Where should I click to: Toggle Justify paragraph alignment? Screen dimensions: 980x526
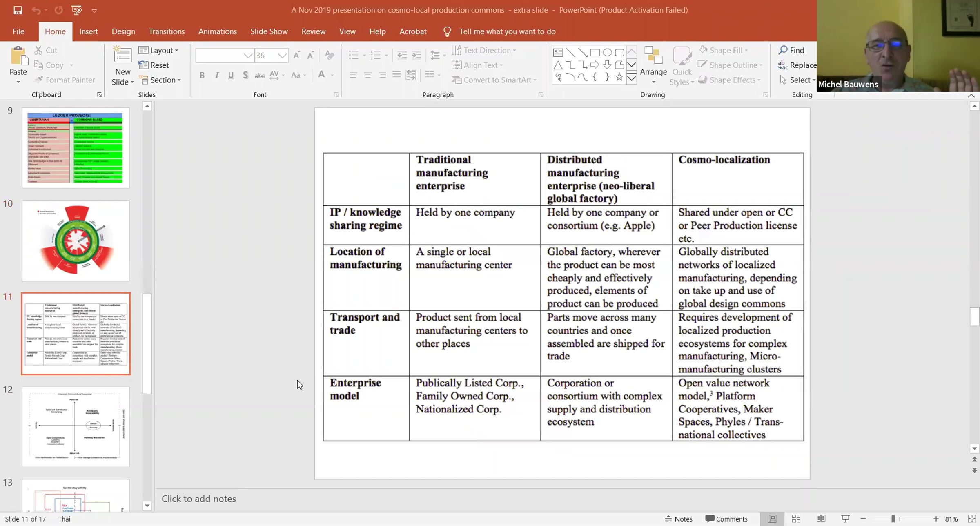click(x=396, y=75)
